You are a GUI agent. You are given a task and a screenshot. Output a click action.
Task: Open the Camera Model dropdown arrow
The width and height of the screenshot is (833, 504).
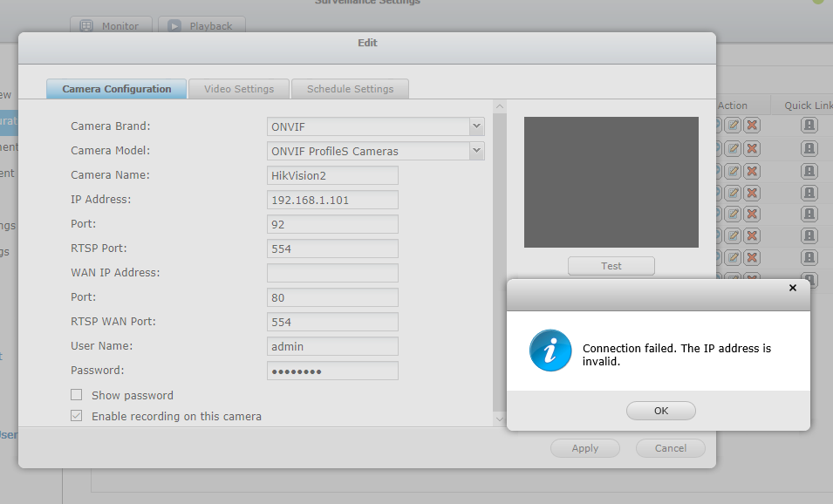coord(476,151)
